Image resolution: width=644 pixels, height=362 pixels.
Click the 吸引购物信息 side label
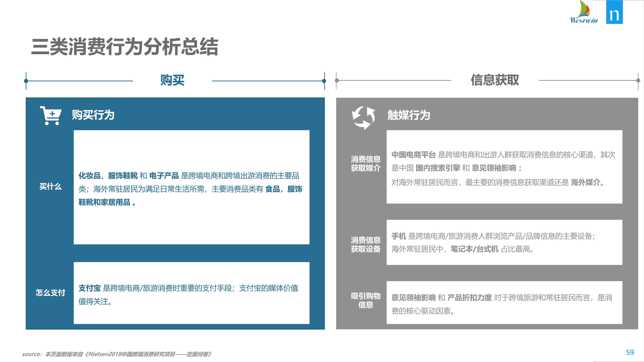(x=365, y=300)
